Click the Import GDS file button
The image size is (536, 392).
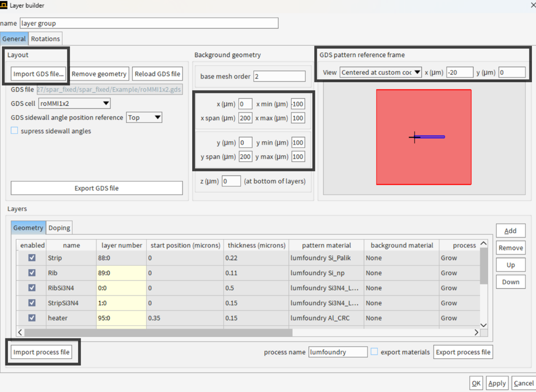tap(39, 74)
